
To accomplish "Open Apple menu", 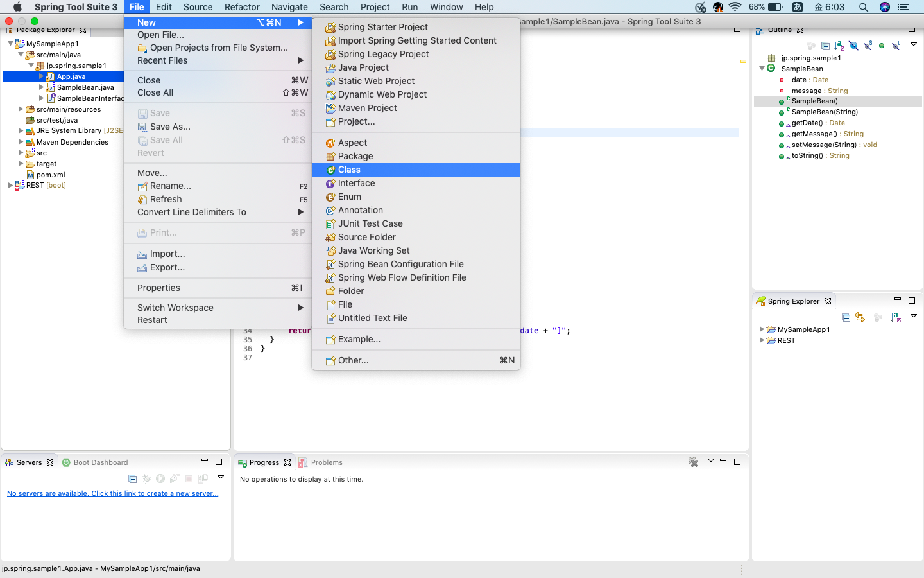I will [17, 7].
